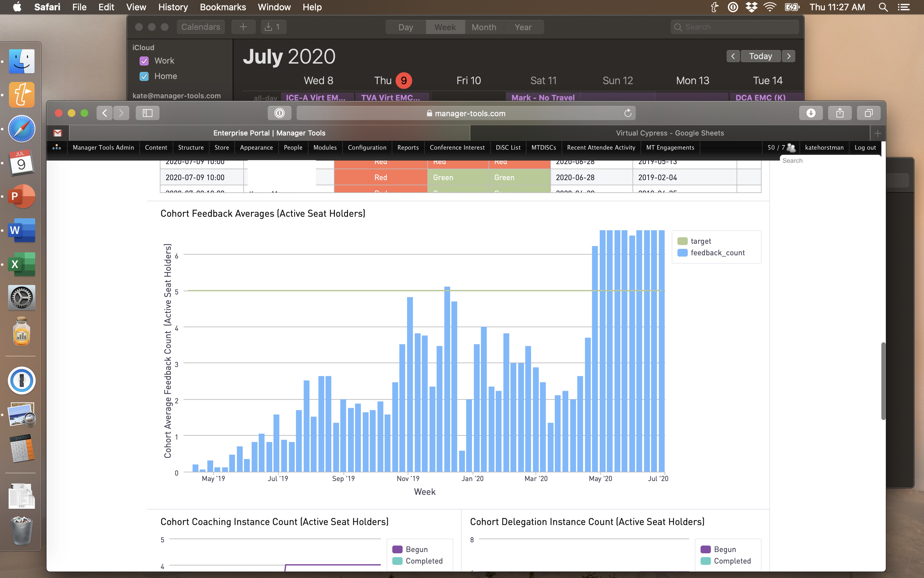
Task: Open PowerPoint from the Dock
Action: 22,196
